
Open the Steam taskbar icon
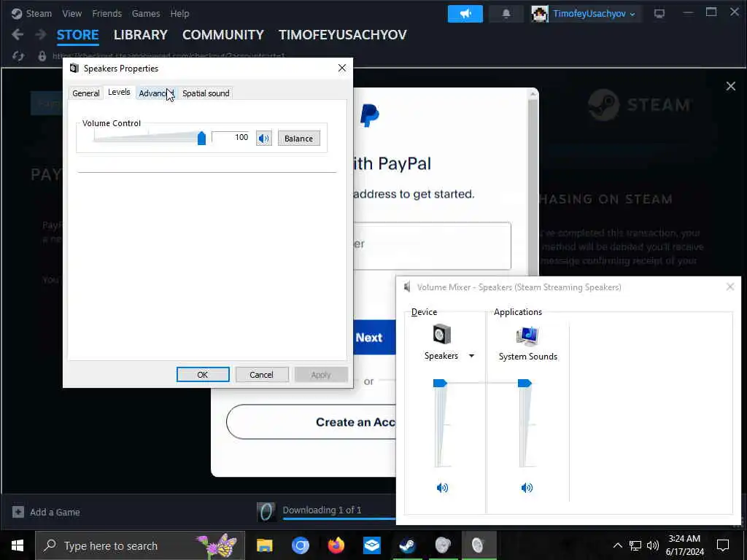[x=407, y=545]
